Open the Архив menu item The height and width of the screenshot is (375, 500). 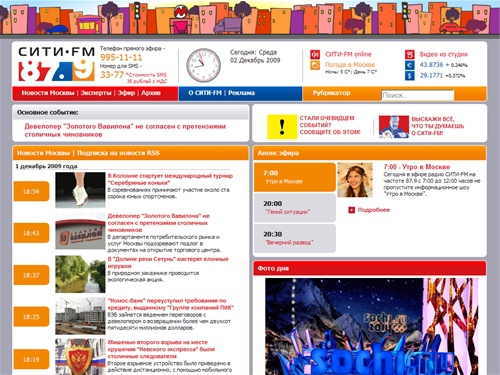(151, 93)
